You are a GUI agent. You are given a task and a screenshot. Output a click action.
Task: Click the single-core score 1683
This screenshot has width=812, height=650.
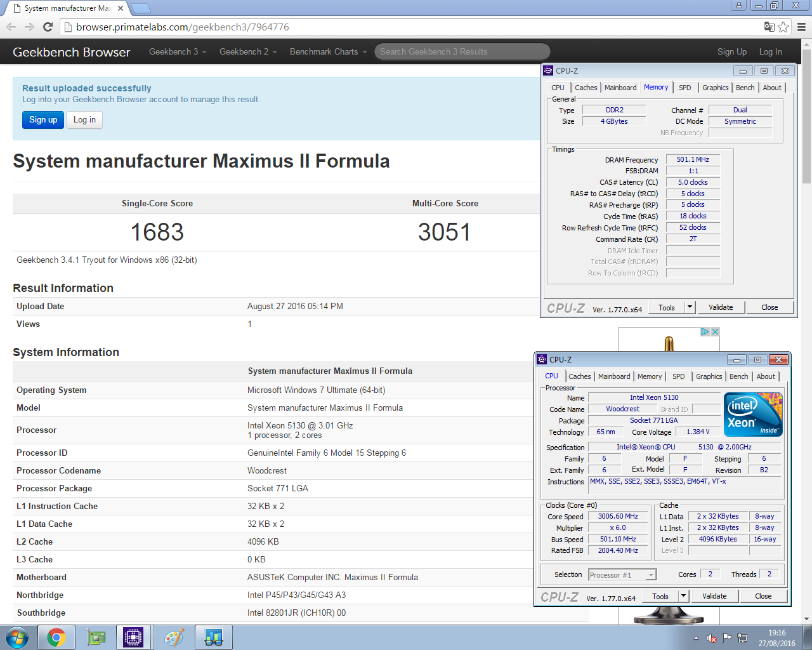pos(157,232)
